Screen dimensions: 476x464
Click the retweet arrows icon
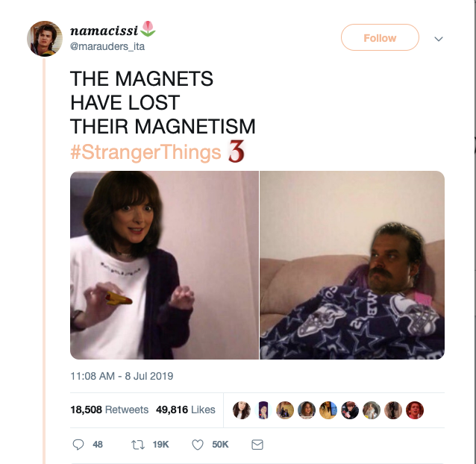pos(138,445)
